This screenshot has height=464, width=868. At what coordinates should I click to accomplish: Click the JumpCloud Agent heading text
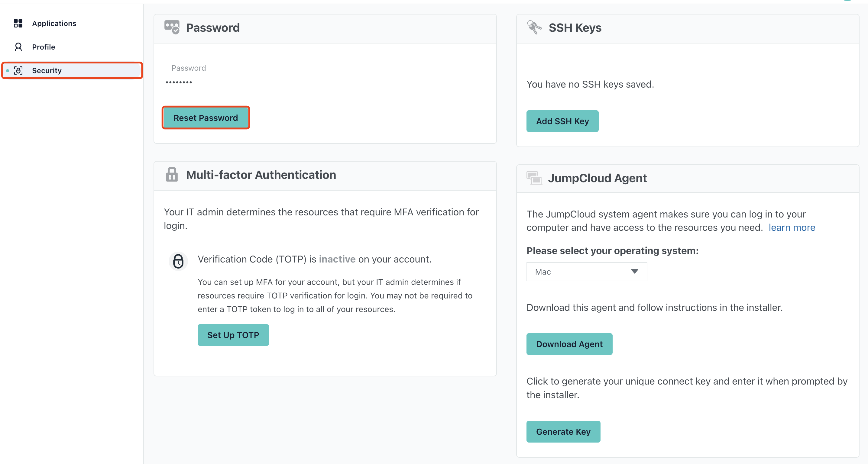597,178
